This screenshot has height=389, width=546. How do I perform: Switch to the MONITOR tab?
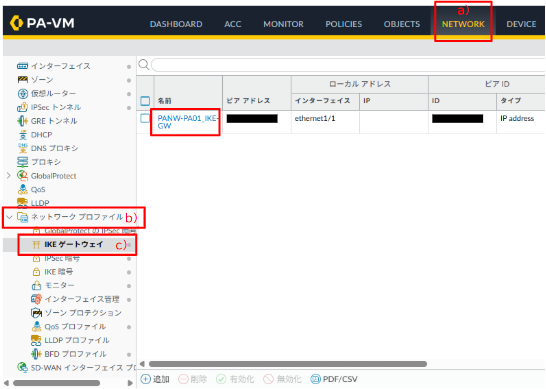[283, 24]
